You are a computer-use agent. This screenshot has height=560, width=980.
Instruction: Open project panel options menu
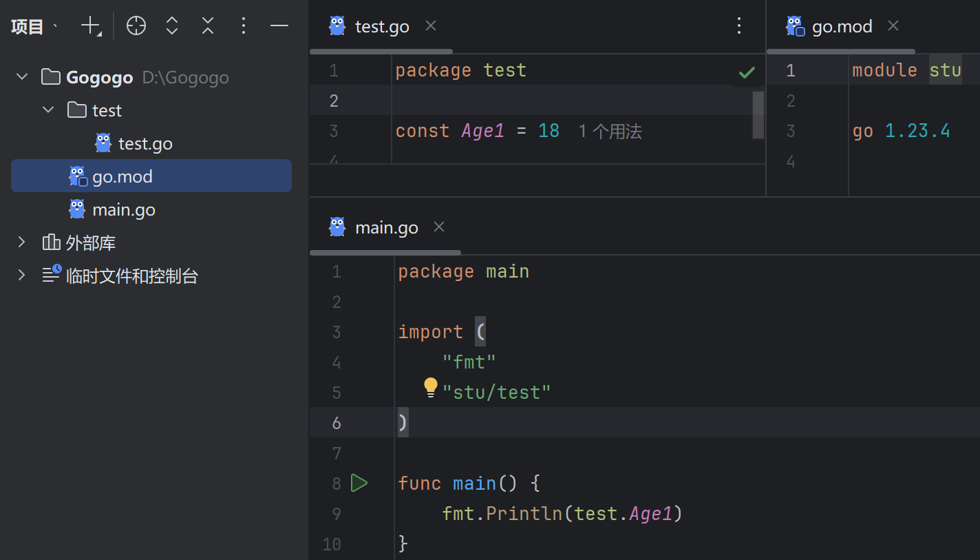click(x=243, y=26)
